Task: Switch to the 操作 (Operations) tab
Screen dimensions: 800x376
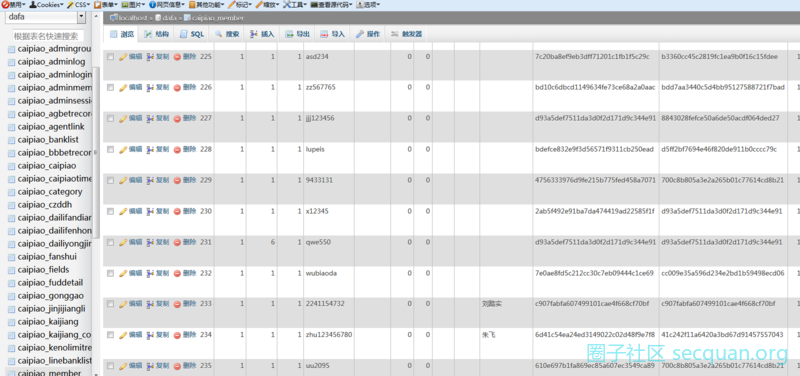Action: 367,34
